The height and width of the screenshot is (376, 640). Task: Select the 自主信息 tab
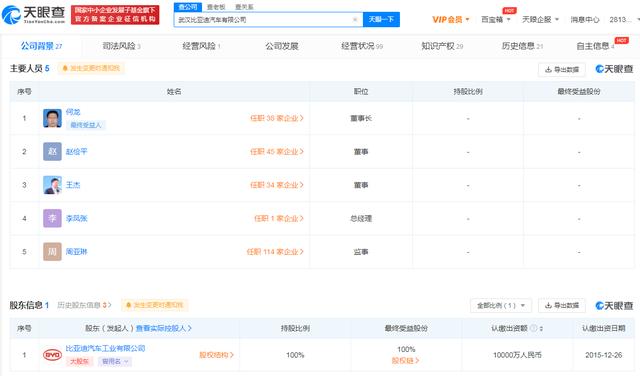coord(595,46)
